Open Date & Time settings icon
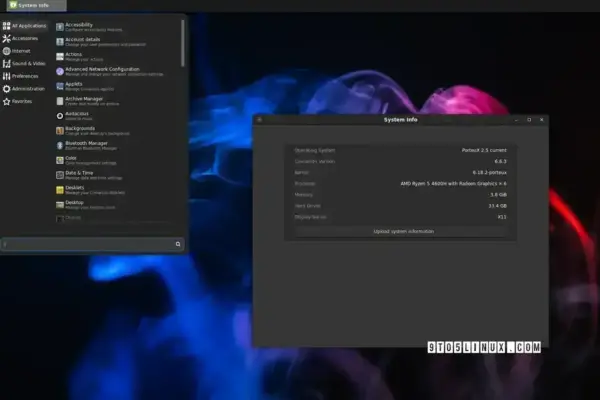The width and height of the screenshot is (600, 400). 60,175
